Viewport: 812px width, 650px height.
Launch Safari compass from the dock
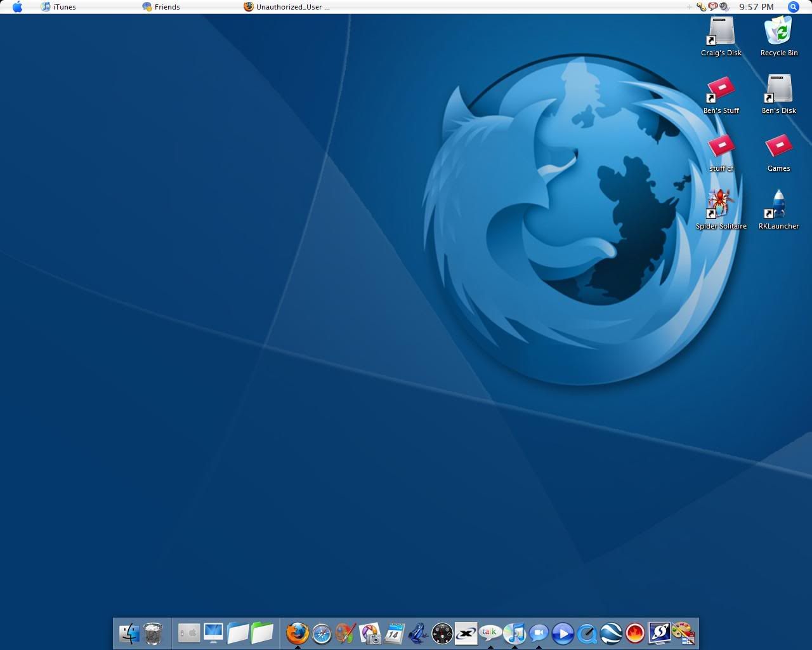point(322,633)
